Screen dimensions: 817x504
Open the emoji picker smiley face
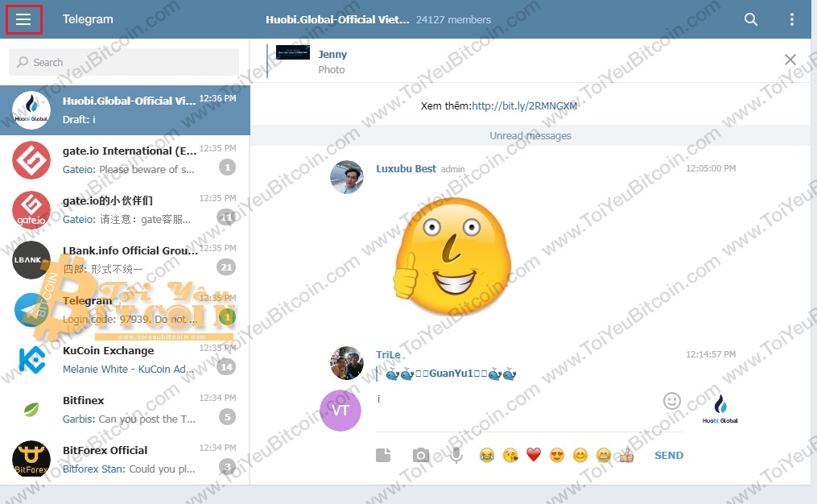pos(671,401)
